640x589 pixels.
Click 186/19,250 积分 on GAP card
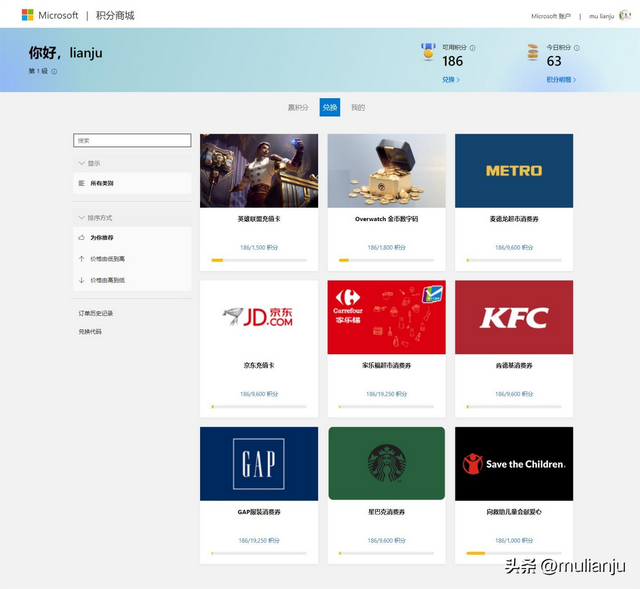259,540
